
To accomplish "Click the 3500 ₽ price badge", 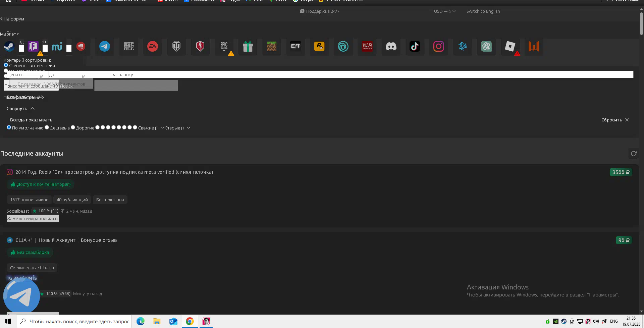I will click(x=621, y=172).
